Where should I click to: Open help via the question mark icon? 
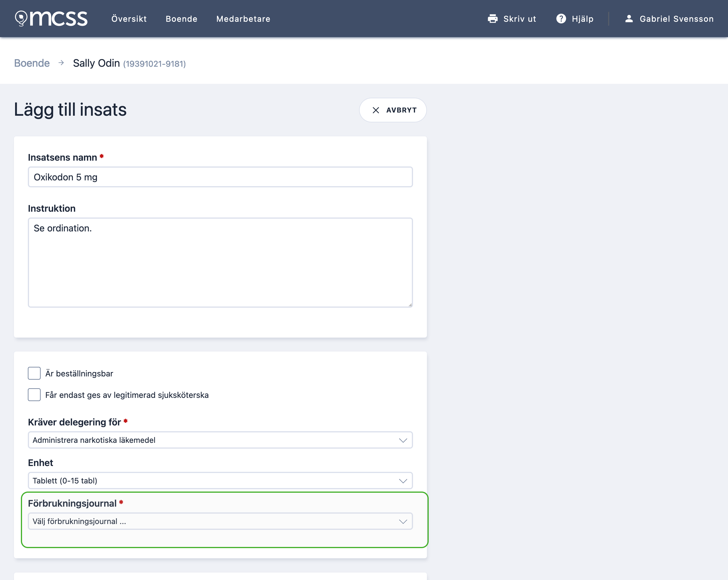tap(561, 19)
